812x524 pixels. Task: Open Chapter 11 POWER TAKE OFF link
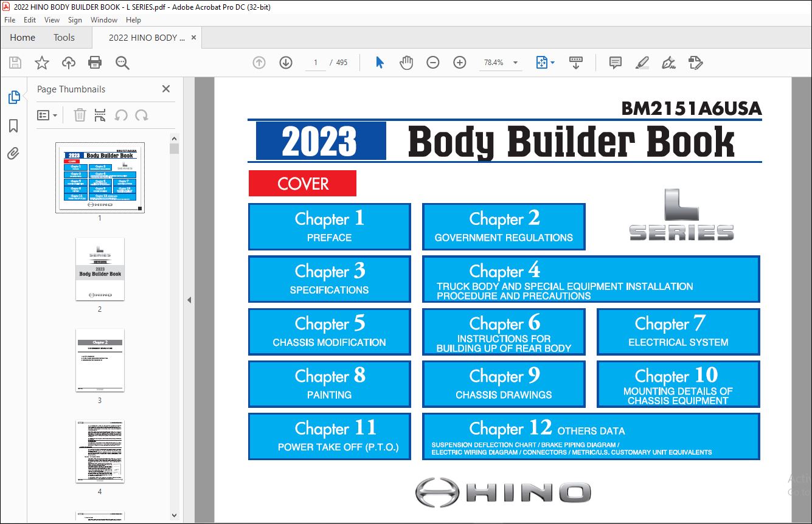pyautogui.click(x=330, y=436)
